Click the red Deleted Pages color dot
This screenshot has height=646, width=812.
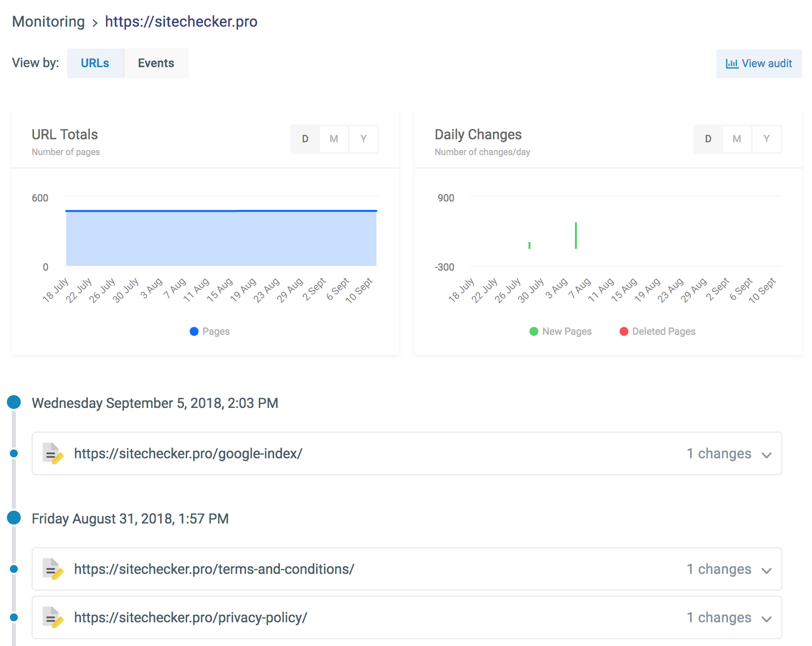(x=624, y=331)
